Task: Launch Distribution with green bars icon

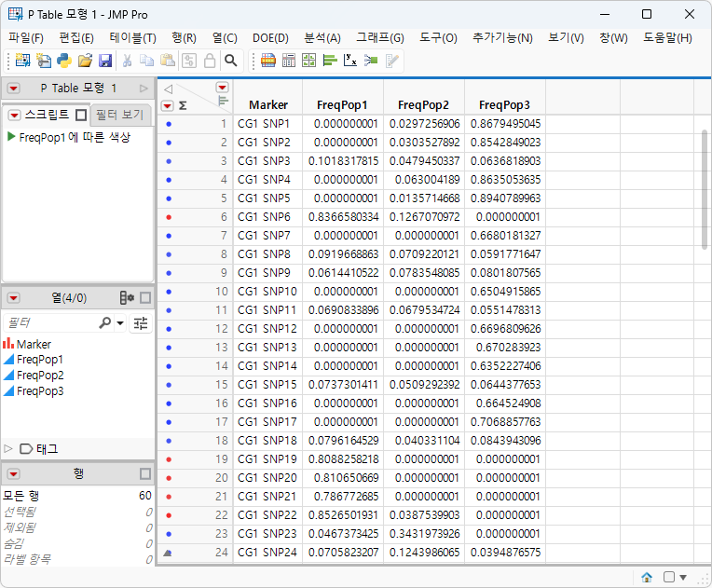Action: [x=330, y=61]
